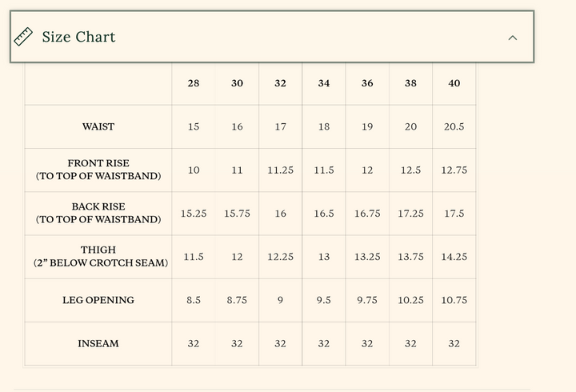576x392 pixels.
Task: Click the LEG OPENING row label
Action: pyautogui.click(x=98, y=300)
